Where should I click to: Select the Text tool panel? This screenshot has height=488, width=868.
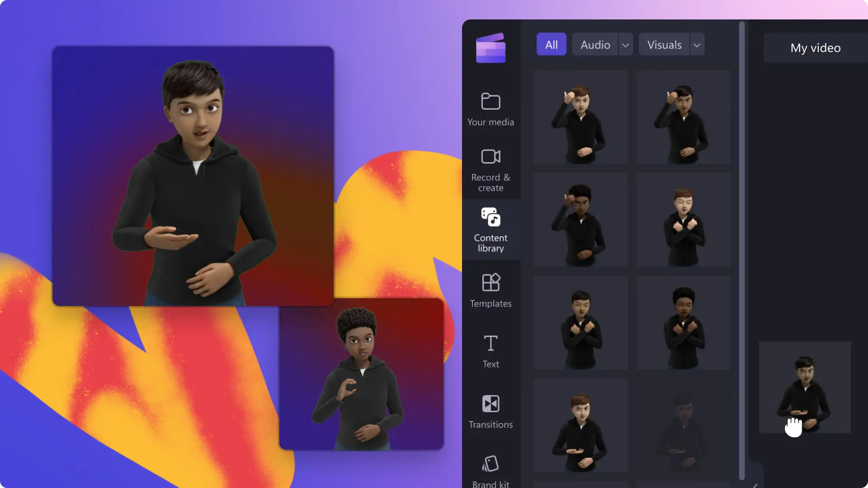491,350
